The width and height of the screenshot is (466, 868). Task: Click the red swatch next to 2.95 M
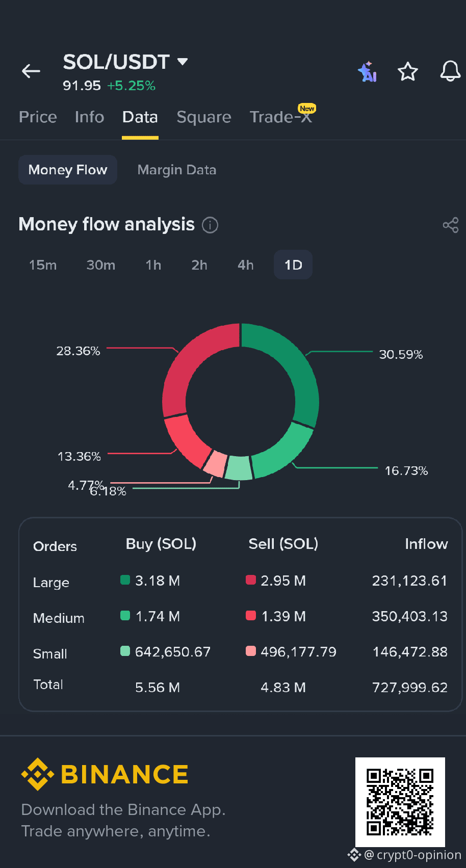tap(250, 580)
